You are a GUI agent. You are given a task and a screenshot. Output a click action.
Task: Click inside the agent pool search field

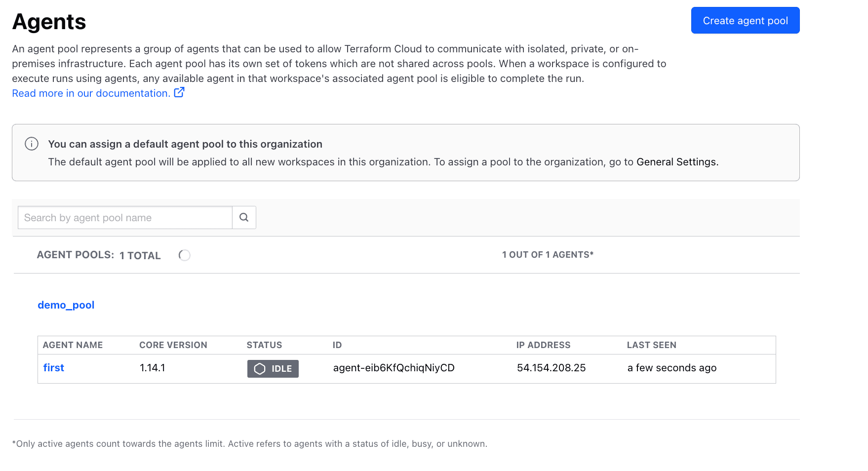click(123, 217)
